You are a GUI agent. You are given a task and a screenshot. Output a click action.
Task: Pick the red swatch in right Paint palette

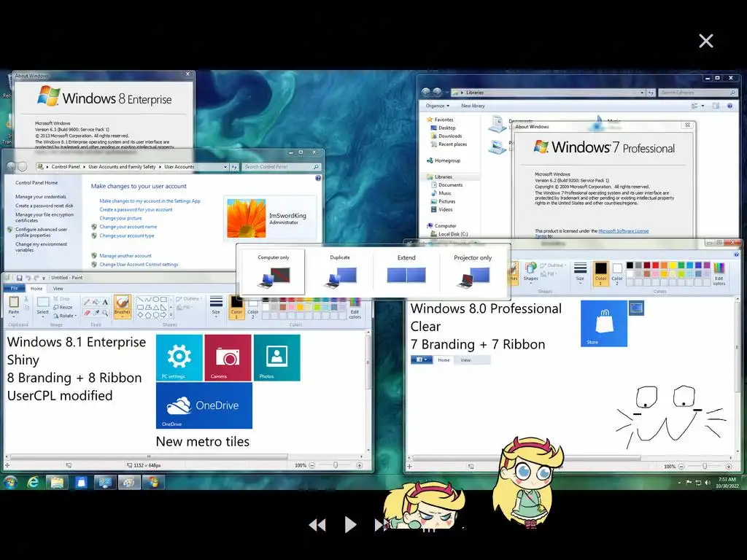coord(656,265)
